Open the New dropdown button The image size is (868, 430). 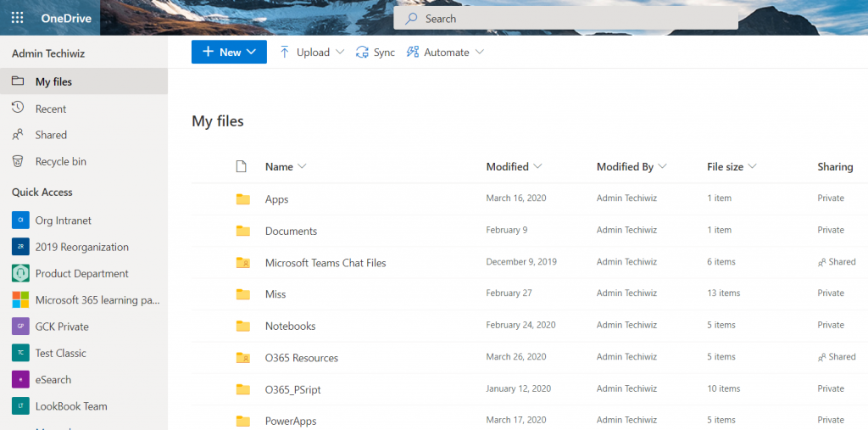point(229,52)
